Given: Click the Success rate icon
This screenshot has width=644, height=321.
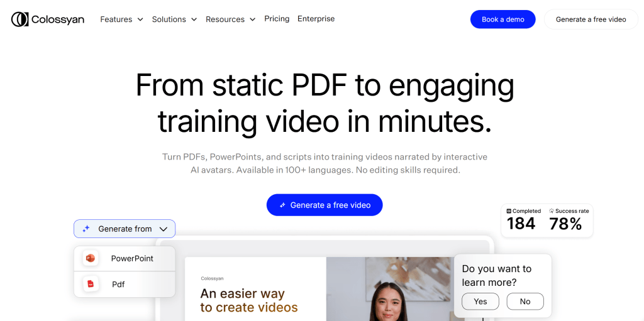Looking at the screenshot, I should click(x=552, y=211).
